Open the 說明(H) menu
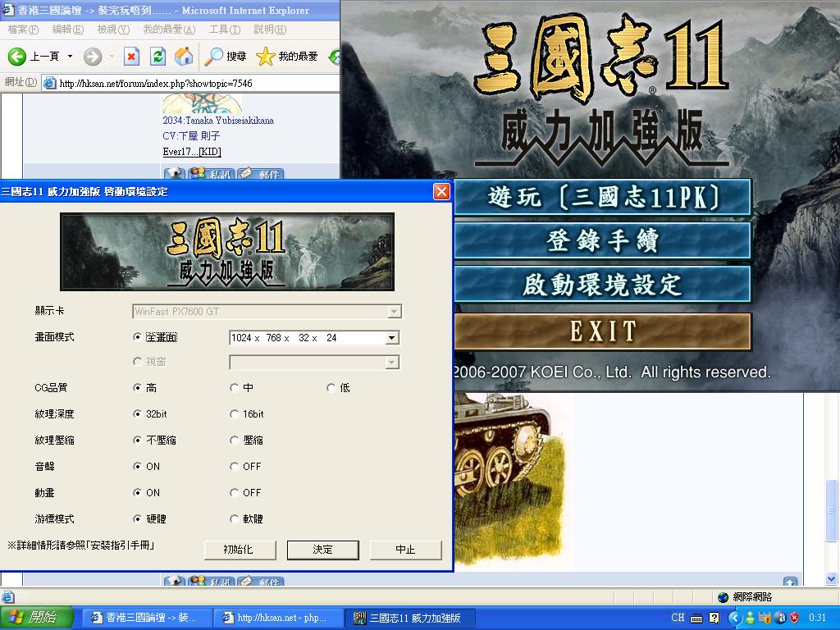 [x=269, y=30]
